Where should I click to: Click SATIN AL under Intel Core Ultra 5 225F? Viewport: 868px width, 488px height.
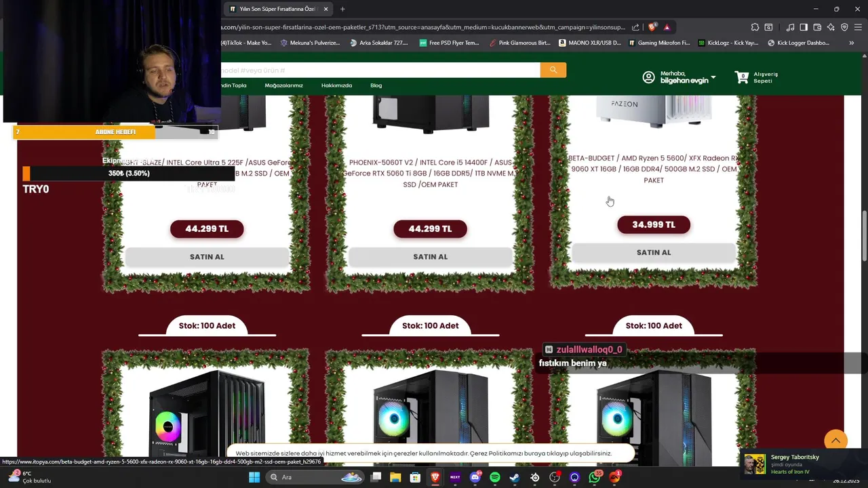[x=207, y=257]
